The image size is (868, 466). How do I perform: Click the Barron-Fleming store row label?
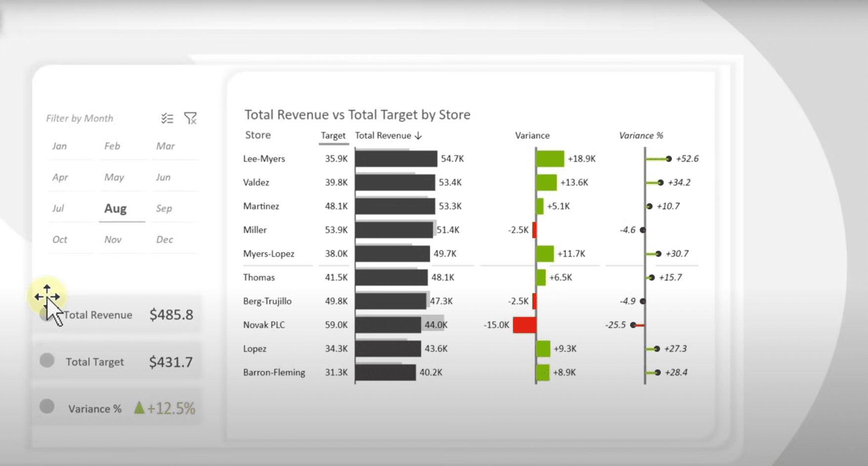pos(274,373)
